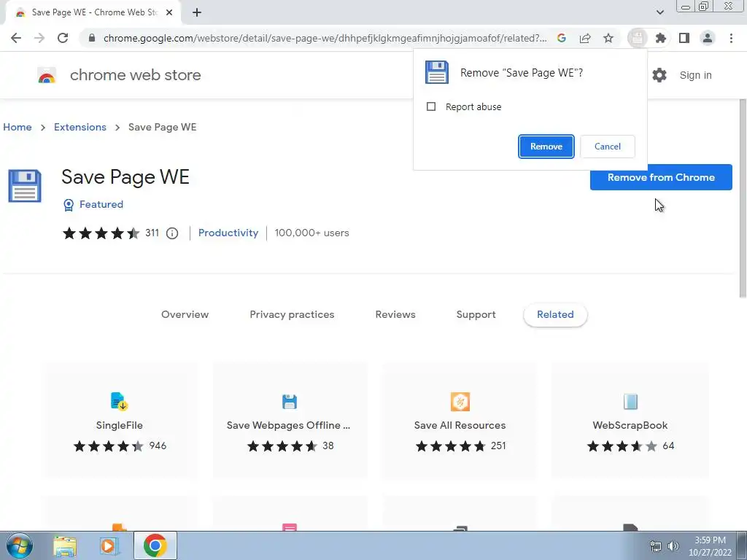Screen dimensions: 747x560
Task: Click the browser forward arrow
Action: tap(39, 38)
